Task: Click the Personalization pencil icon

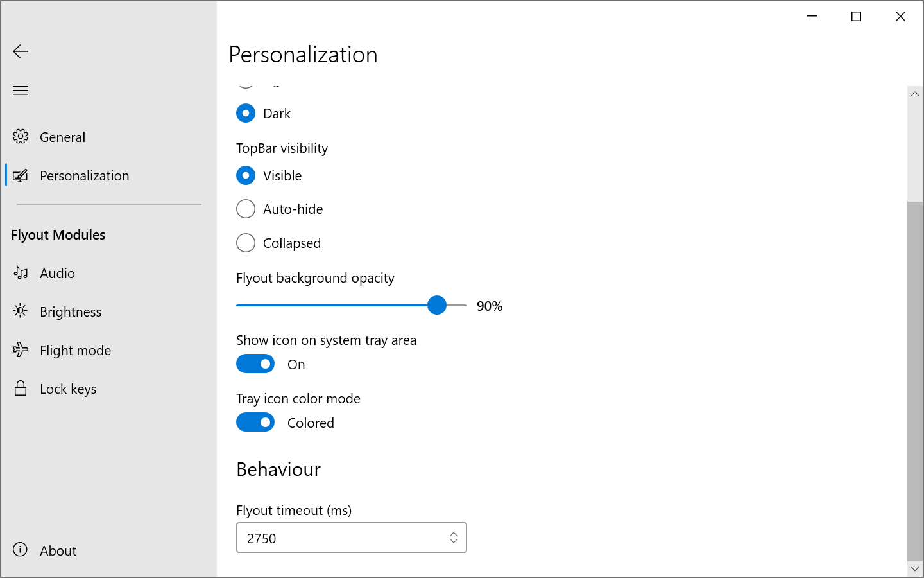Action: tap(21, 175)
